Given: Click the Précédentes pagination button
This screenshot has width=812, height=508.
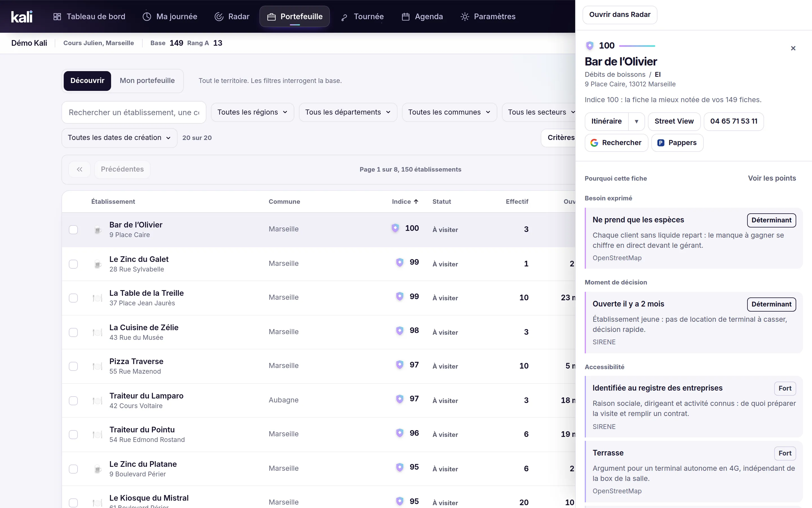Looking at the screenshot, I should click(122, 169).
